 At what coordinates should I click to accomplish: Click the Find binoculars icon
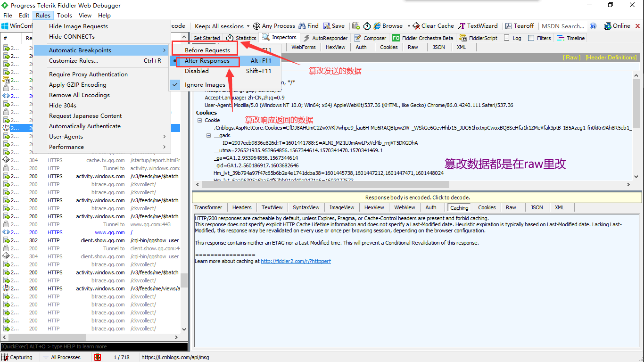302,26
